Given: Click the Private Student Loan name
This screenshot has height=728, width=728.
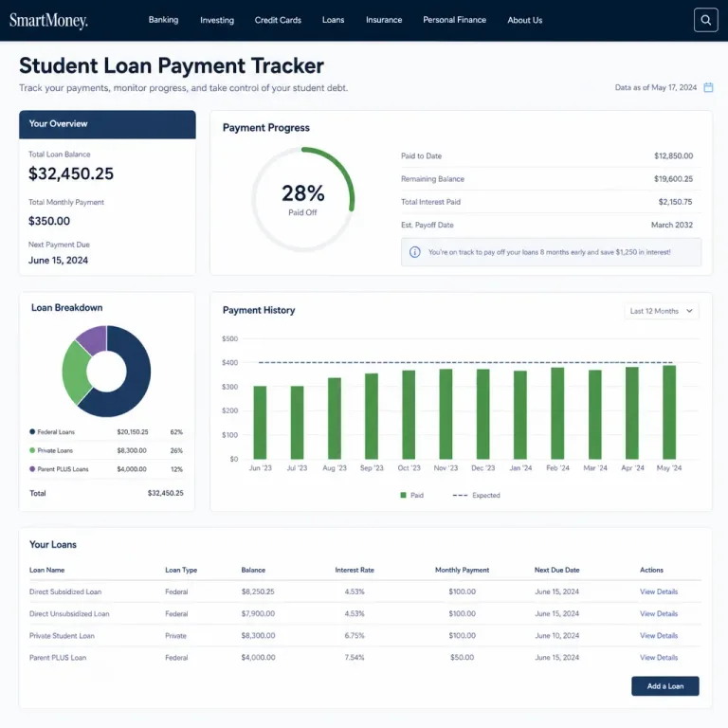Looking at the screenshot, I should tap(62, 636).
